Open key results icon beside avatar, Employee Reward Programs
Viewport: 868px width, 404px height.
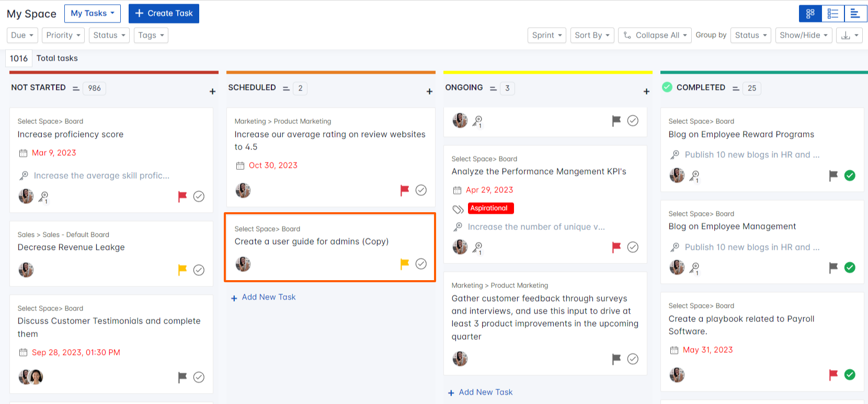[694, 176]
